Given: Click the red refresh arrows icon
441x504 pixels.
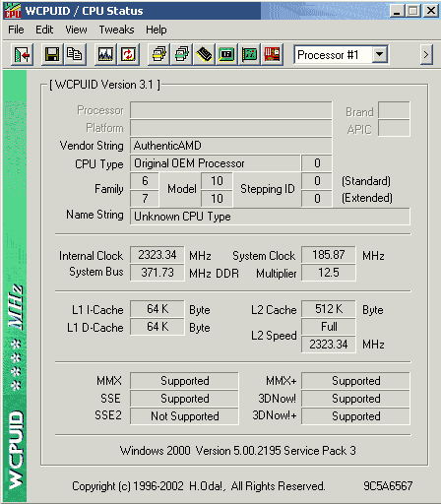Looking at the screenshot, I should [x=128, y=54].
